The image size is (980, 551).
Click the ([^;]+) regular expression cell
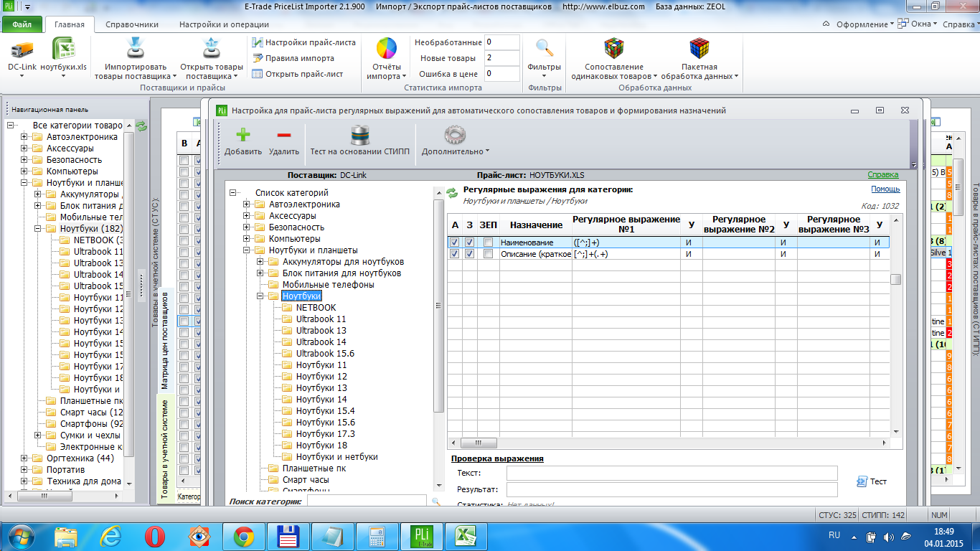click(x=626, y=242)
